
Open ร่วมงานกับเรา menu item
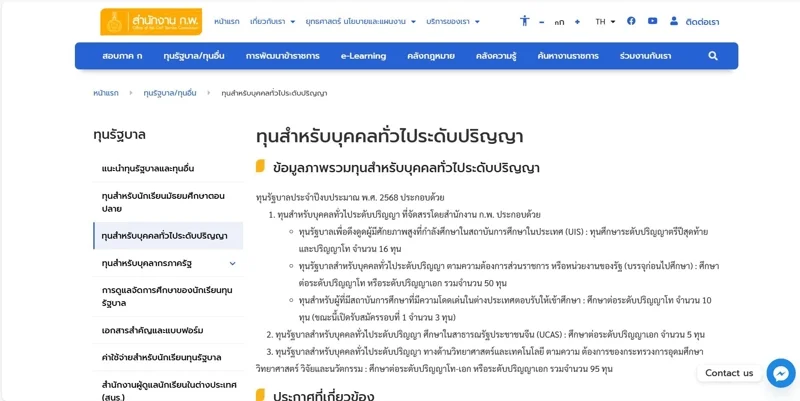tap(645, 56)
